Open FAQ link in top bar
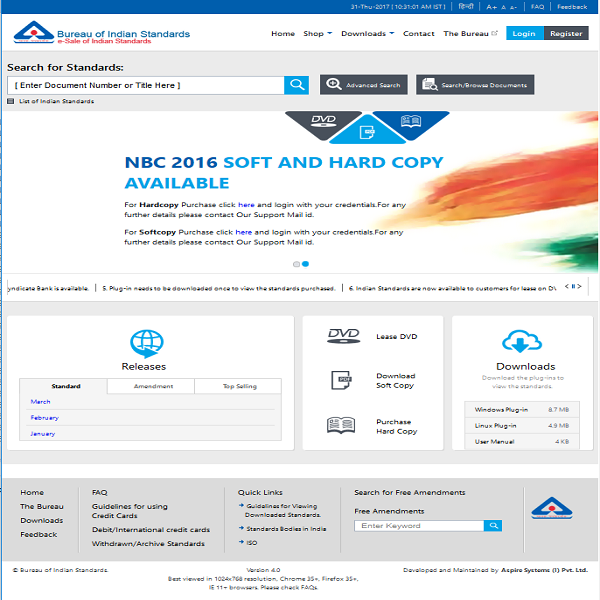The image size is (600, 600). [537, 7]
